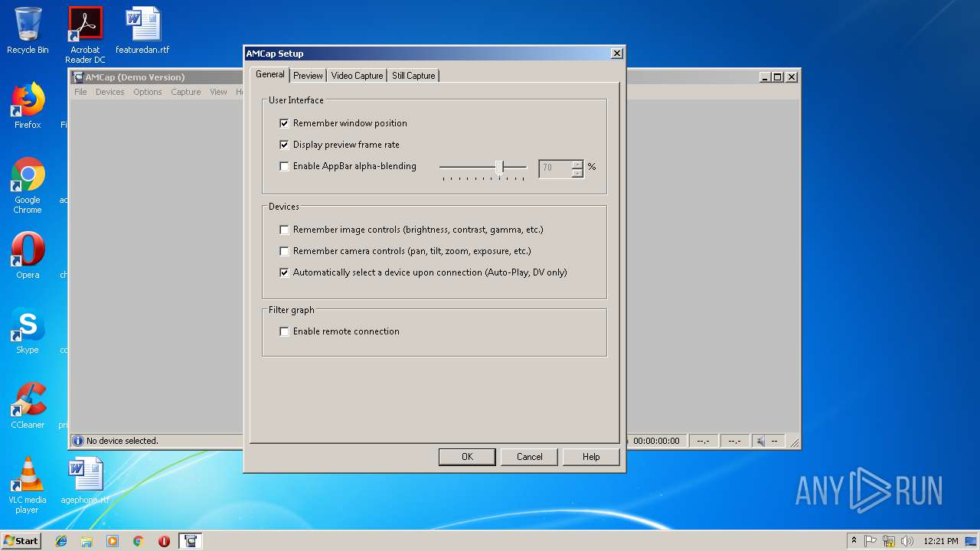Open Help in AMCap Setup dialog
Image resolution: width=980 pixels, height=551 pixels.
pyautogui.click(x=591, y=457)
